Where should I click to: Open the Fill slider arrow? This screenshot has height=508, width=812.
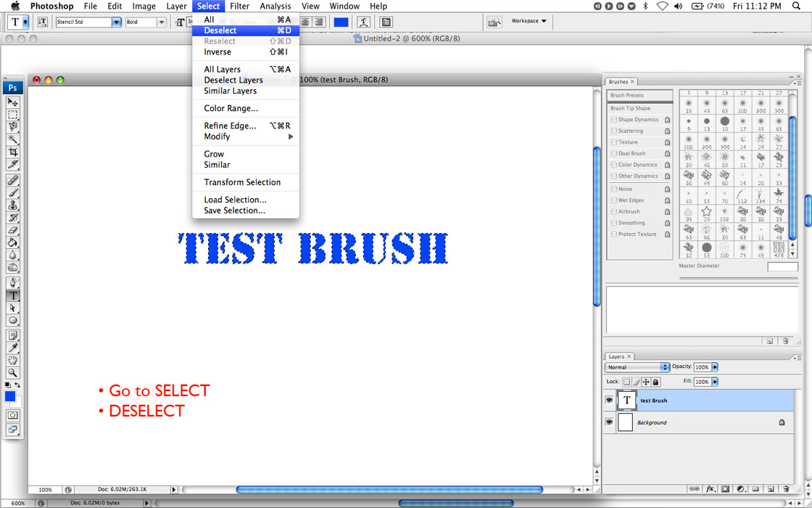[715, 382]
